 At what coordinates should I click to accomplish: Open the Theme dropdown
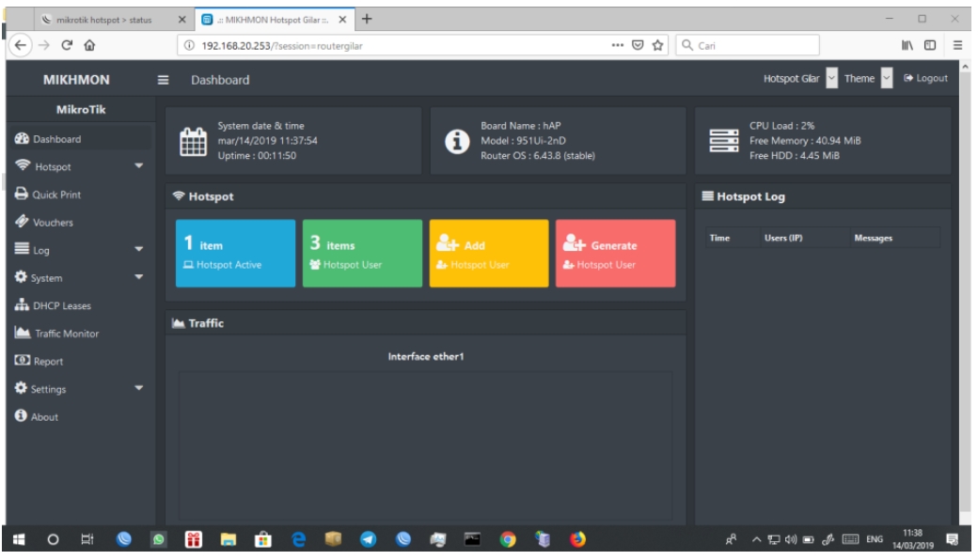[886, 79]
